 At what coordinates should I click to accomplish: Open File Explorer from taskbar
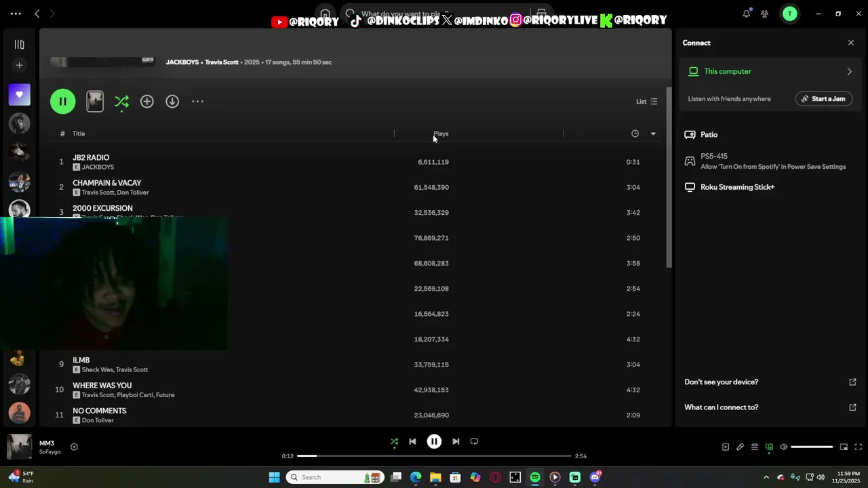click(435, 477)
